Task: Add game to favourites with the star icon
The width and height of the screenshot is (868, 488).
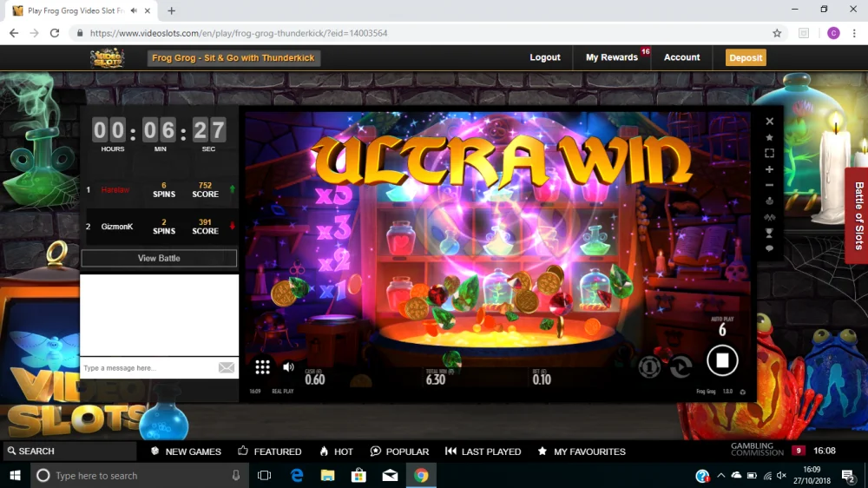Action: click(769, 137)
